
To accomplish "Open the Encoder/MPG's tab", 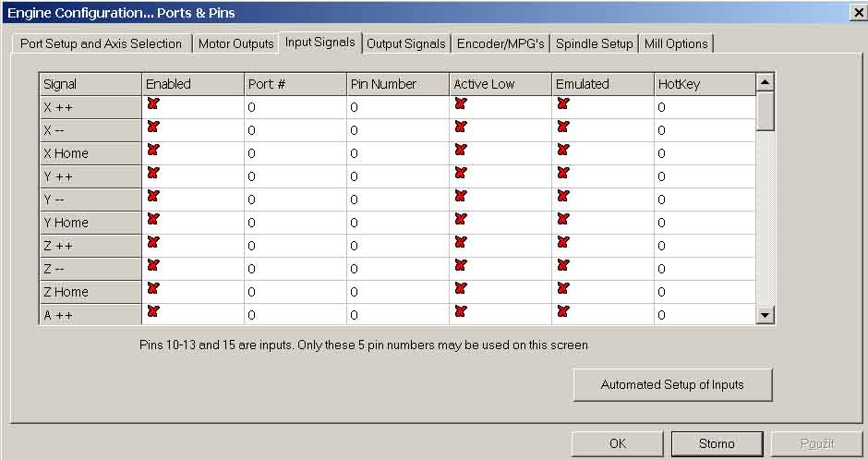I will tap(500, 43).
